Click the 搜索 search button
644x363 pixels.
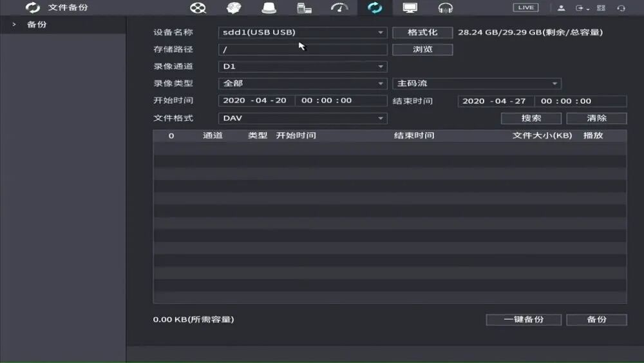coord(531,119)
